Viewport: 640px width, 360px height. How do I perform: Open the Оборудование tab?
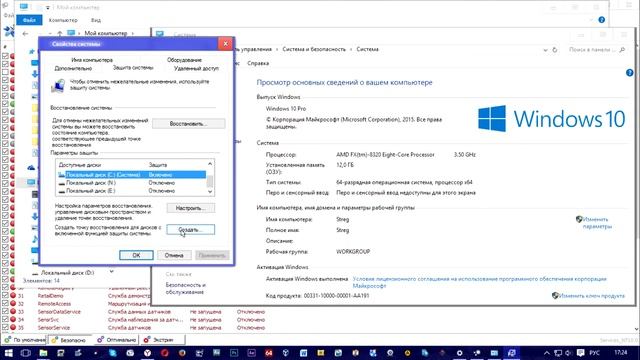tap(184, 60)
